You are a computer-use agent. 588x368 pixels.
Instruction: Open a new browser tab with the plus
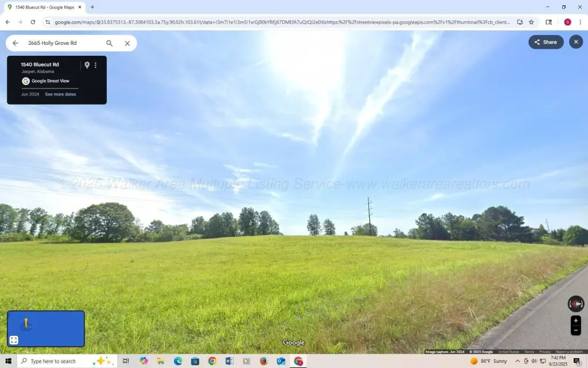point(92,7)
